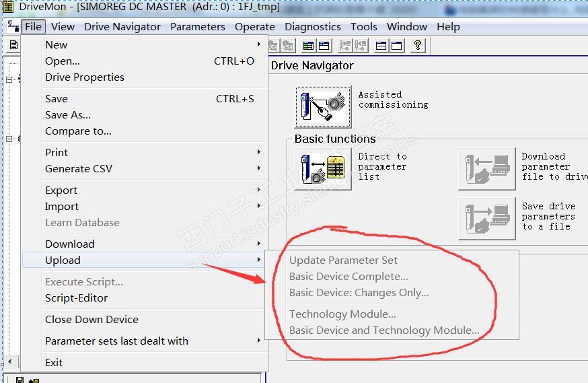Click the network icon left of File menu

click(13, 26)
